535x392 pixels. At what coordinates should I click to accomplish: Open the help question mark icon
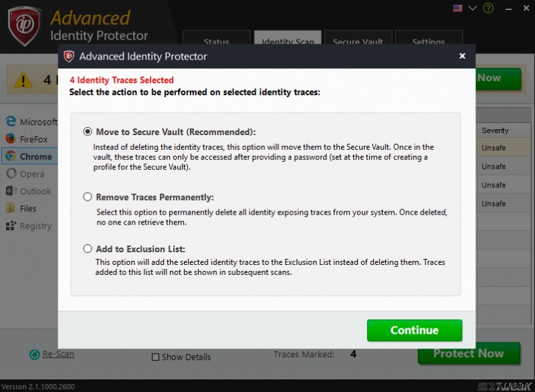488,8
